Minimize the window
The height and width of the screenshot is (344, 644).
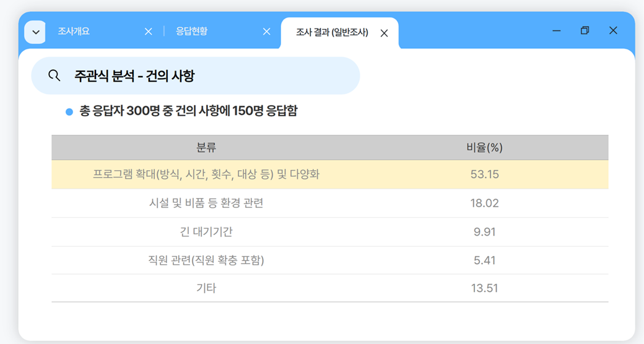(556, 31)
